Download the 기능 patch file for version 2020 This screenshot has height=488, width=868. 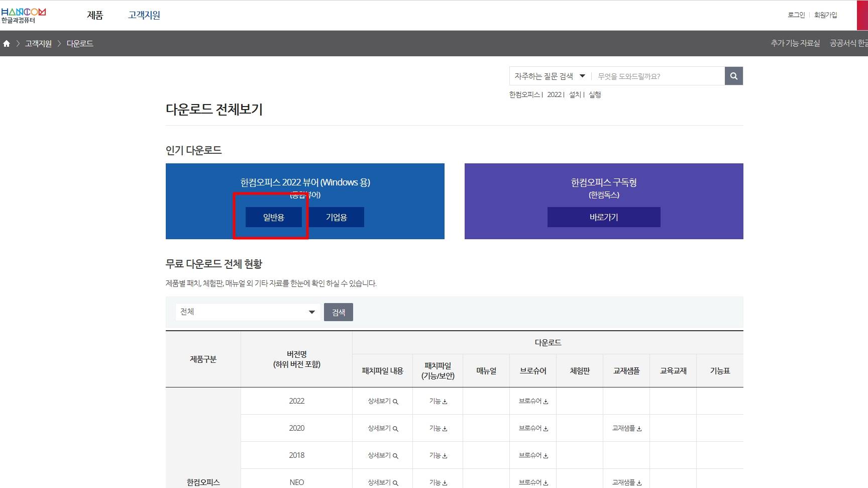click(437, 428)
